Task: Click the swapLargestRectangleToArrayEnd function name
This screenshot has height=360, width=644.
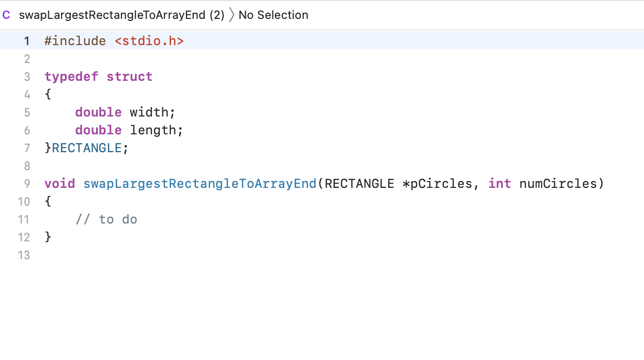Action: pos(200,184)
